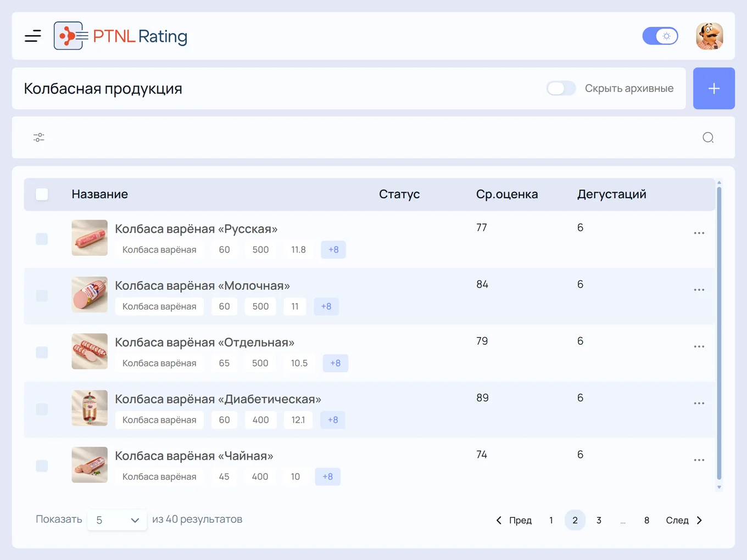This screenshot has width=747, height=560.
Task: Click the «Русская» sausage thumbnail
Action: 90,238
